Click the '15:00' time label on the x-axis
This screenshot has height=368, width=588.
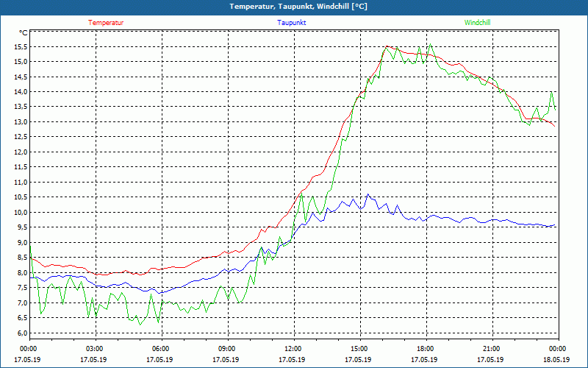pyautogui.click(x=360, y=349)
